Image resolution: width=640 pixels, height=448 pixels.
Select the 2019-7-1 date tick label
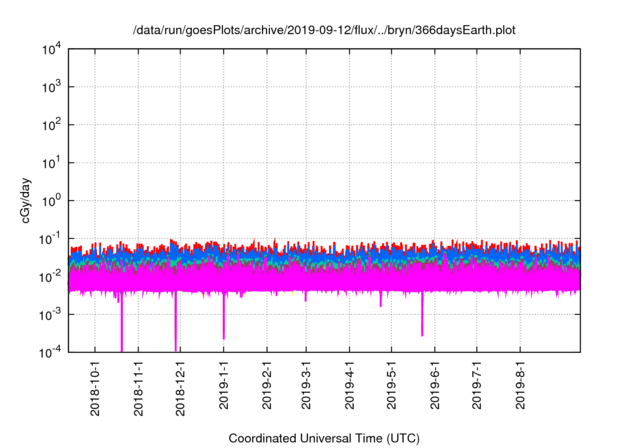point(476,388)
